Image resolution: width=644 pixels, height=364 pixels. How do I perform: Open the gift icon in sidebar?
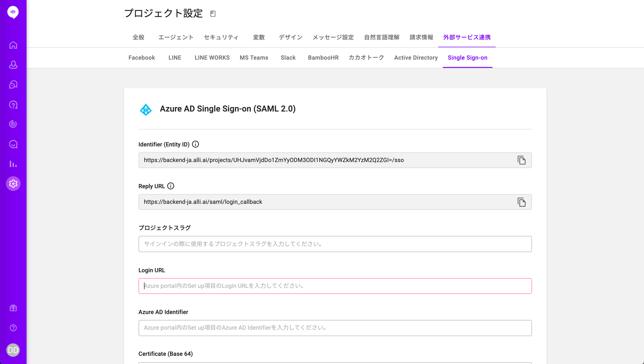[x=13, y=308]
